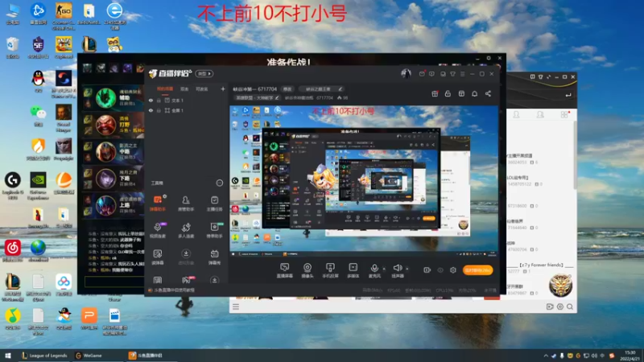Viewport: 644px width, 362px height.
Task: Click friends window vertical scrollbar
Action: coord(574,156)
